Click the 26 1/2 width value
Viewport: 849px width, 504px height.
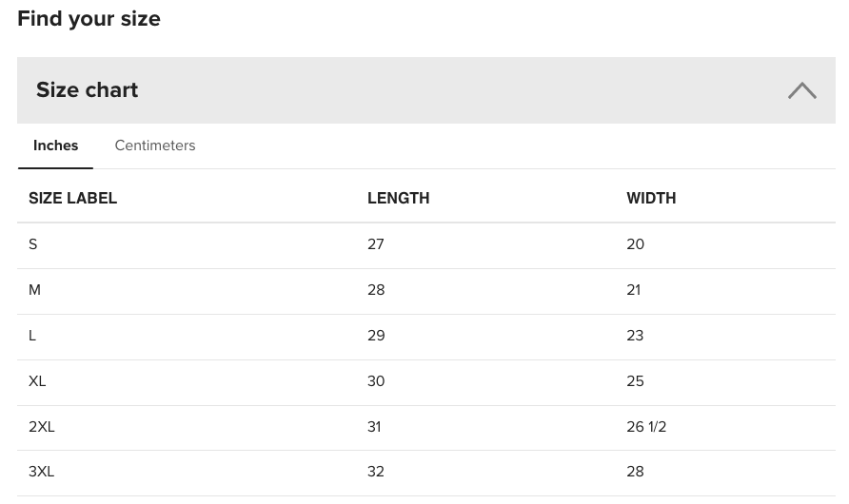click(646, 427)
